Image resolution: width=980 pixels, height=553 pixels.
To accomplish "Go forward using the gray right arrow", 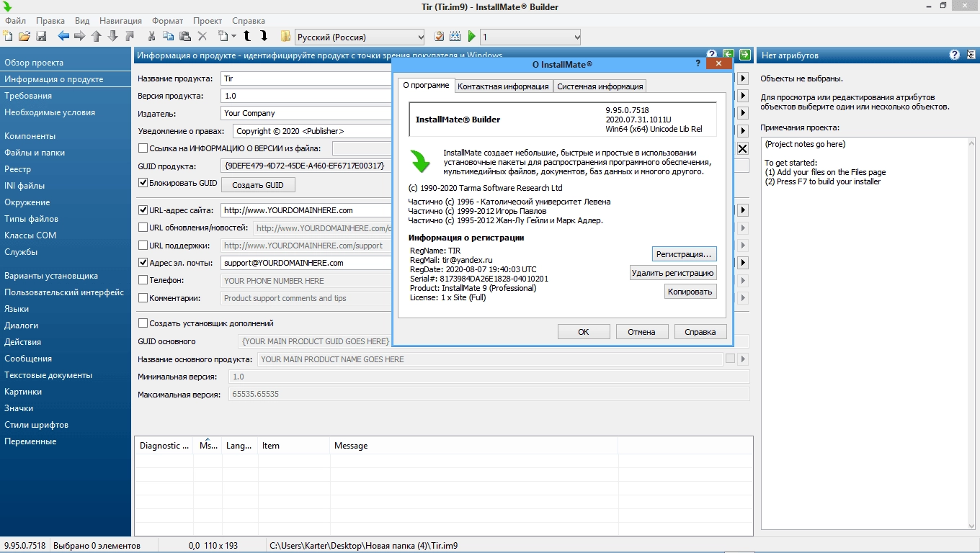I will click(80, 36).
